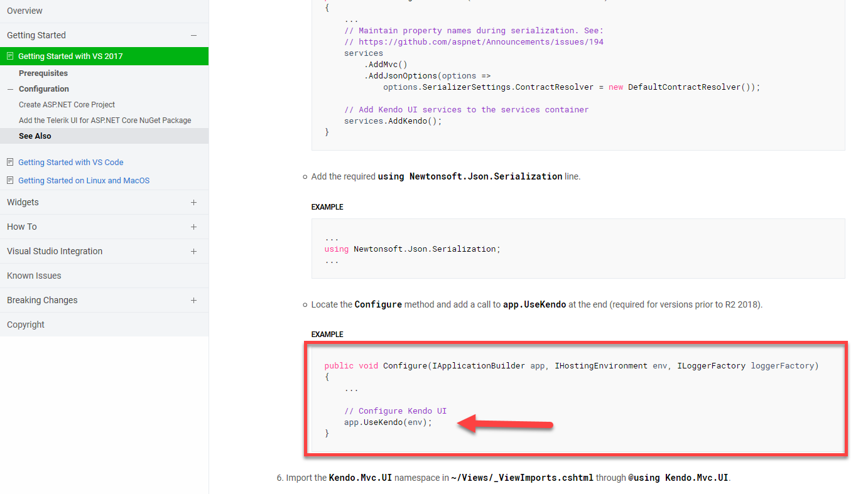Select the Getting Started heading in the sidebar

coord(36,35)
